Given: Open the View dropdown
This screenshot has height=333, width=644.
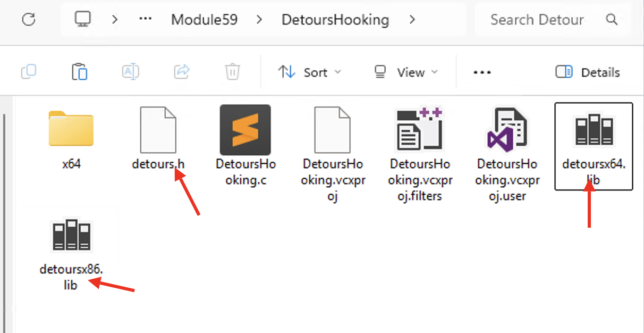Looking at the screenshot, I should (406, 72).
